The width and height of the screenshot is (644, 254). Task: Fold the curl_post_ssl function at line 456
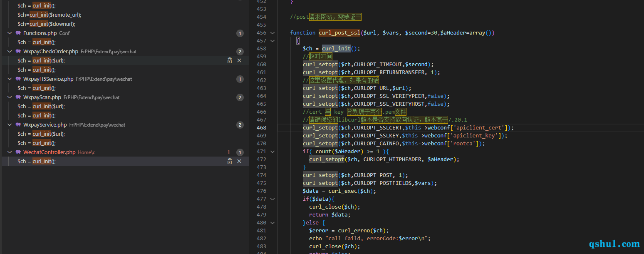(272, 32)
